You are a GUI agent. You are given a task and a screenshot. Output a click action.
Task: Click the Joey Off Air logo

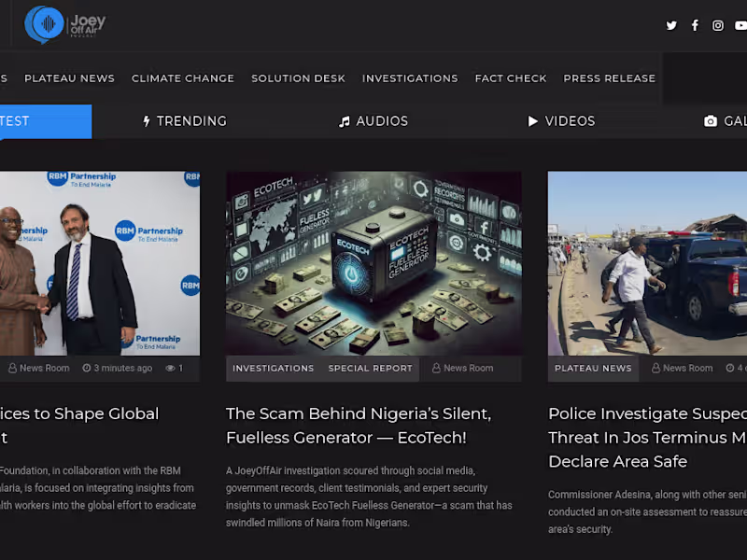pos(65,24)
